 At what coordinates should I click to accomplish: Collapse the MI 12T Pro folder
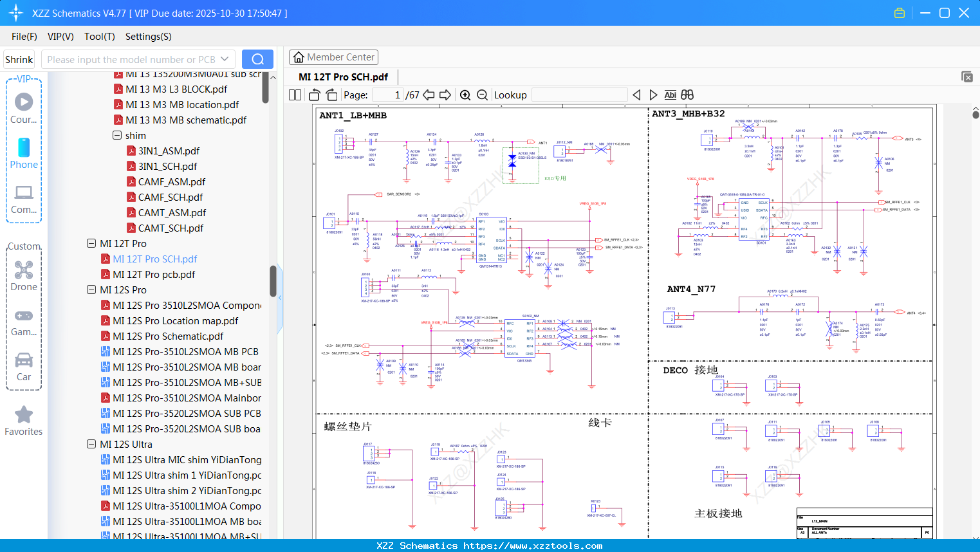(x=91, y=244)
